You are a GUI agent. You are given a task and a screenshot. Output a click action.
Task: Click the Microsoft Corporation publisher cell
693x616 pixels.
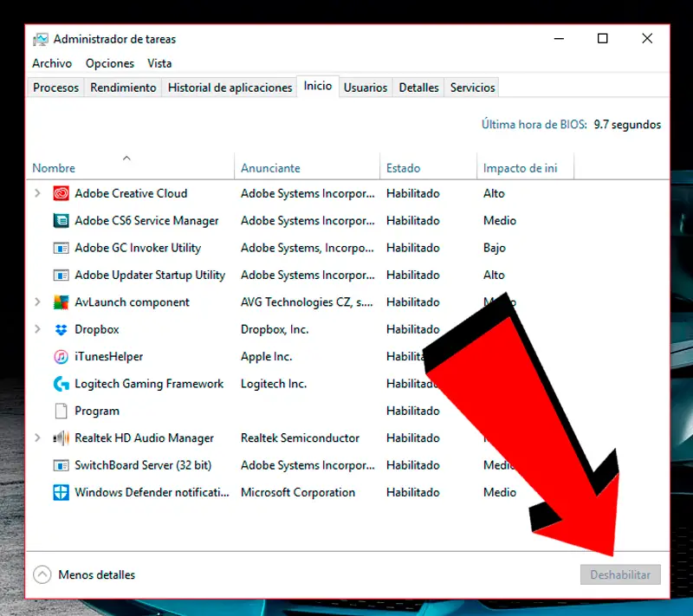[x=298, y=492]
